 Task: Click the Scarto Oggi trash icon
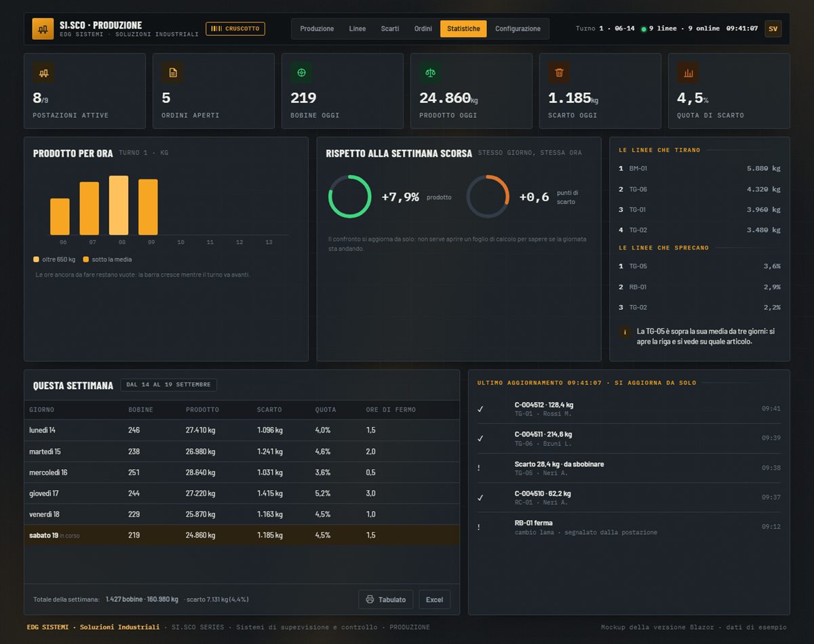[559, 73]
